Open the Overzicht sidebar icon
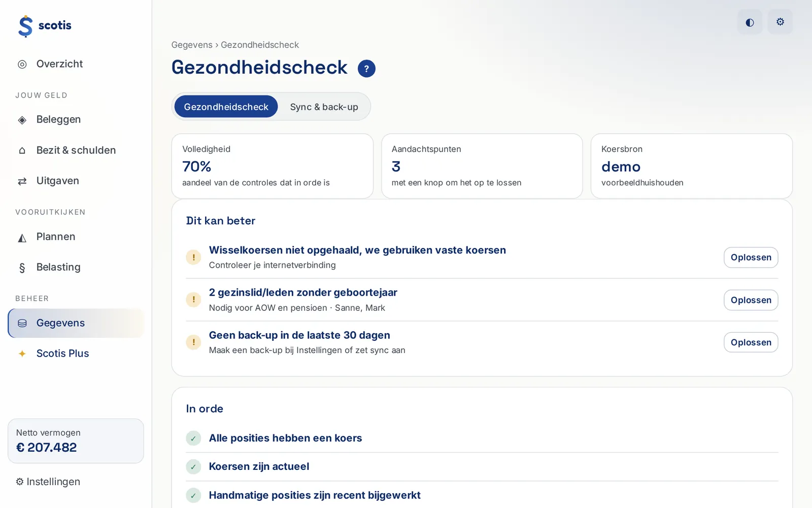 [22, 64]
